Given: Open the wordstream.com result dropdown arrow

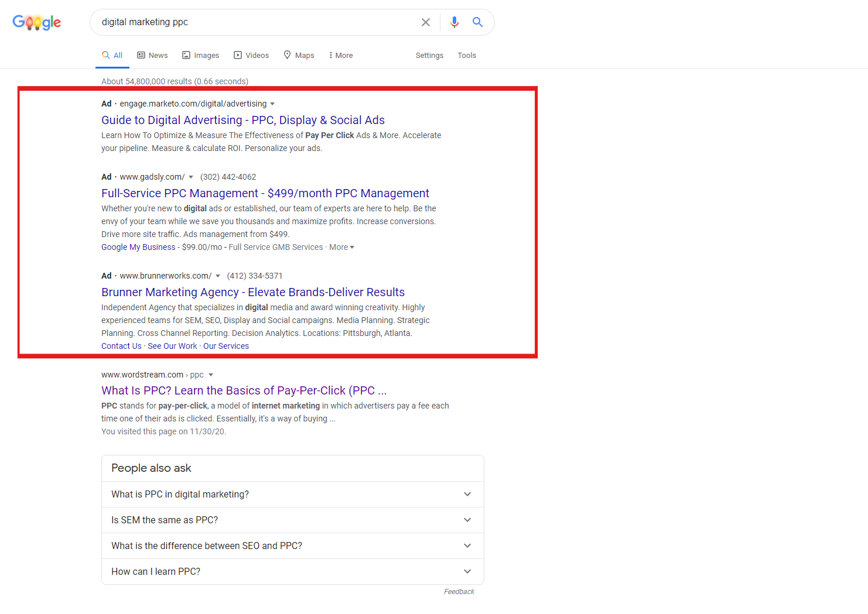Looking at the screenshot, I should click(x=211, y=375).
